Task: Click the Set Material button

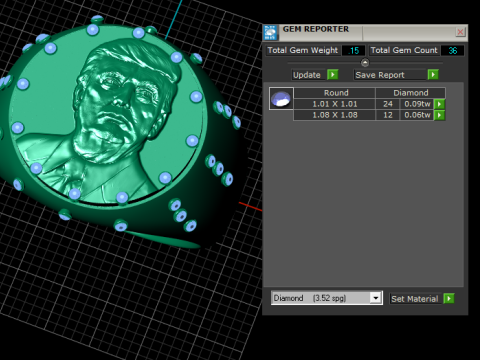Action: 415,299
